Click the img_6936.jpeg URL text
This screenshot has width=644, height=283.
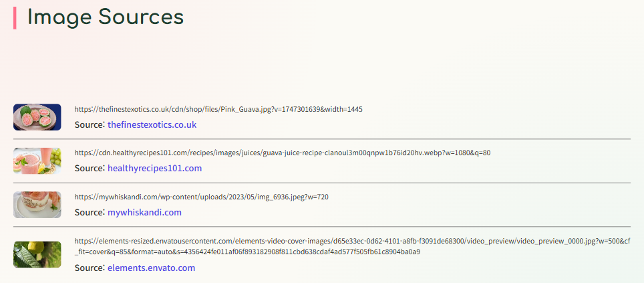tap(201, 197)
